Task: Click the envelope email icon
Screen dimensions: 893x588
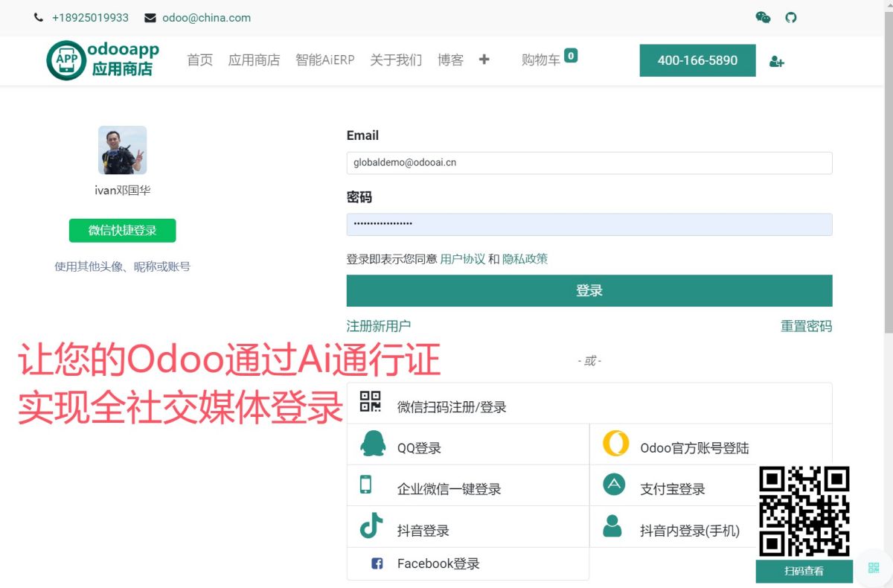Action: click(x=150, y=18)
